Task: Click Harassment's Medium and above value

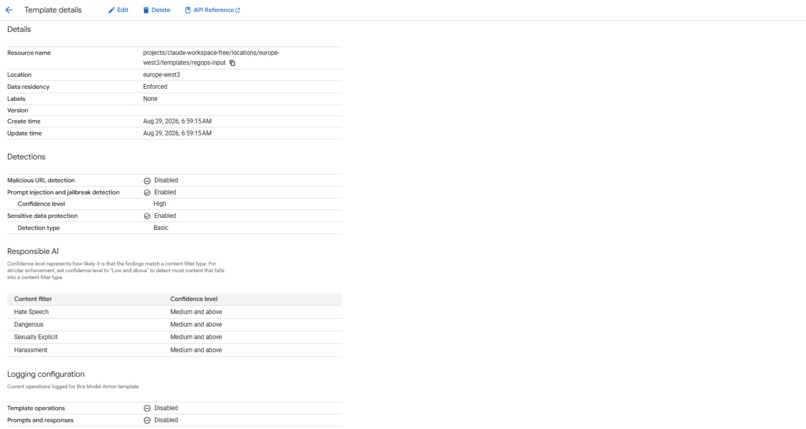Action: click(x=196, y=350)
